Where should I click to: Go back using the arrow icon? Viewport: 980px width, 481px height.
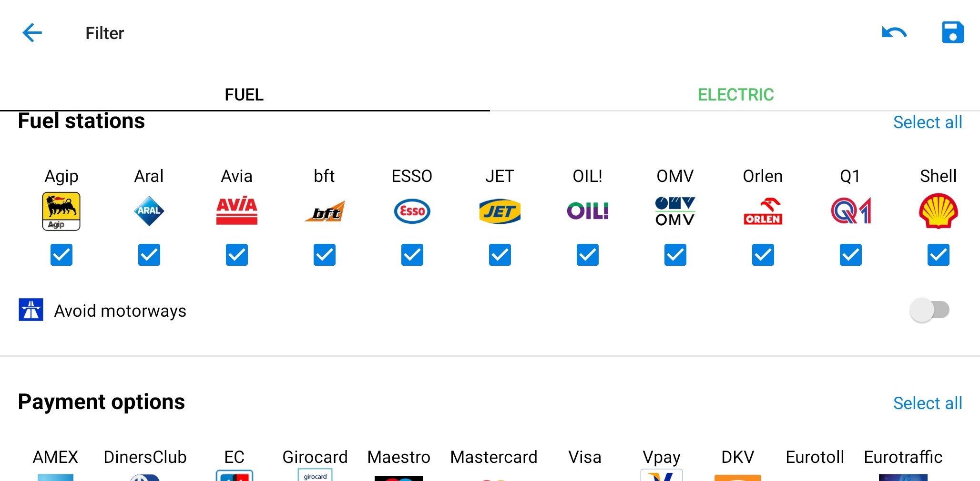click(32, 33)
